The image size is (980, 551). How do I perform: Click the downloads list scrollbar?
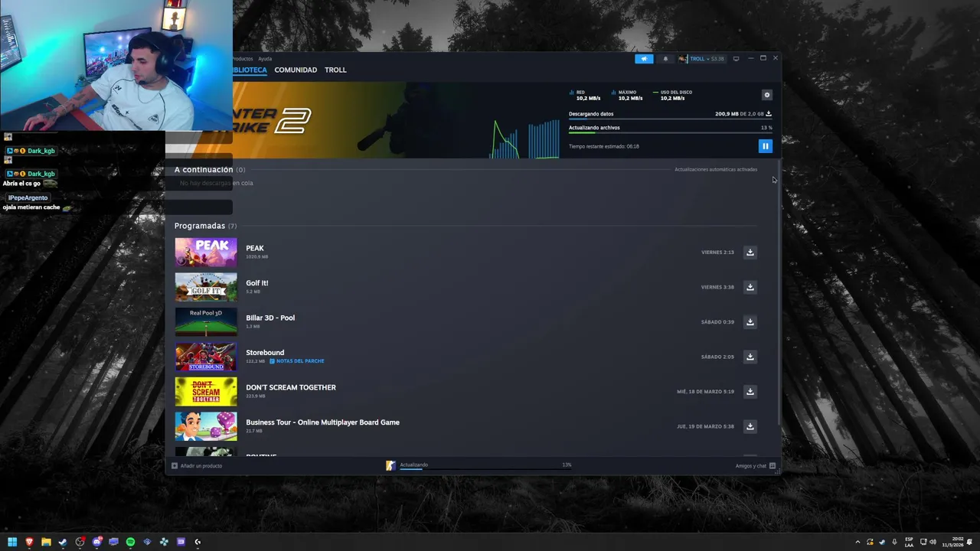[x=779, y=294]
